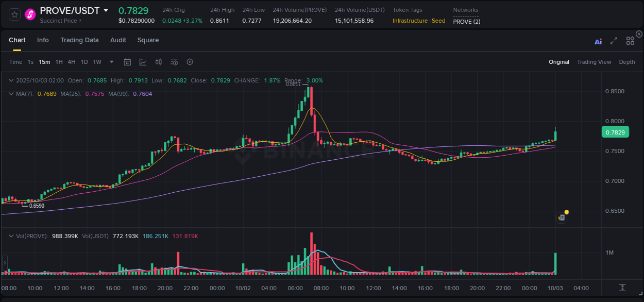Switch to the Depth view
Screen dimensions: 644x302
tap(626, 61)
